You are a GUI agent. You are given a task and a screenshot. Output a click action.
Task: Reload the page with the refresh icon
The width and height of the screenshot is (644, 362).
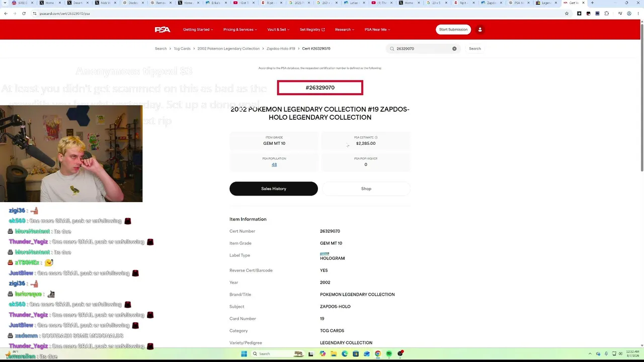24,14
